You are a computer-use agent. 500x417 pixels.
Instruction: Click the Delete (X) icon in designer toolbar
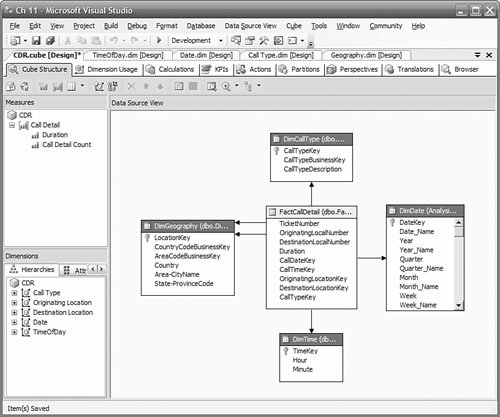[131, 86]
